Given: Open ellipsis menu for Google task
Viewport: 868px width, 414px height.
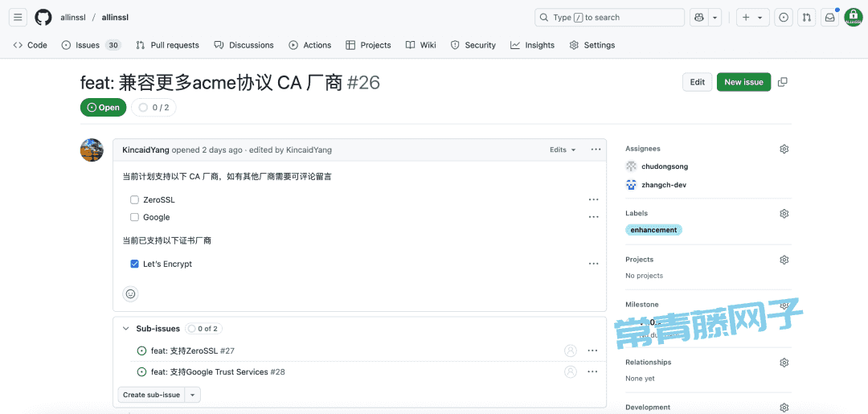Looking at the screenshot, I should [593, 217].
